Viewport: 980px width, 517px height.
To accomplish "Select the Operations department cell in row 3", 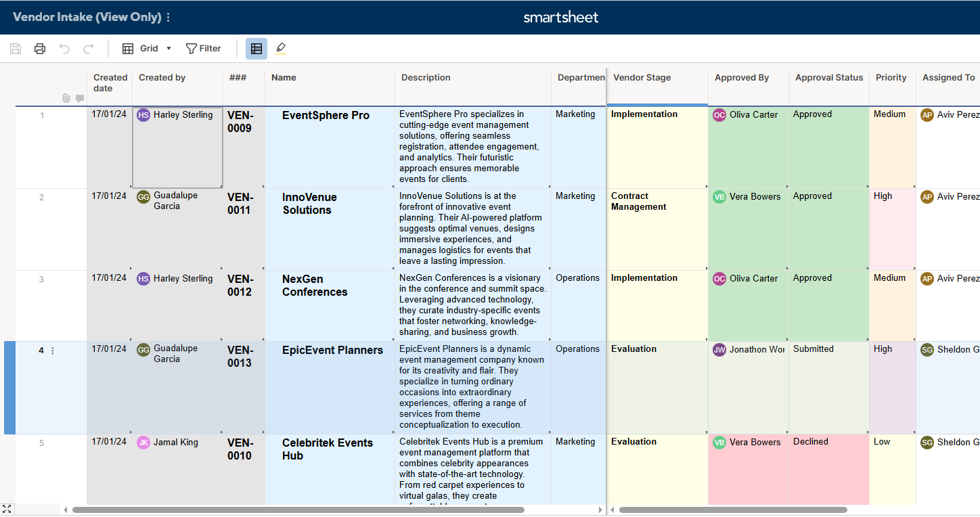I will point(579,306).
